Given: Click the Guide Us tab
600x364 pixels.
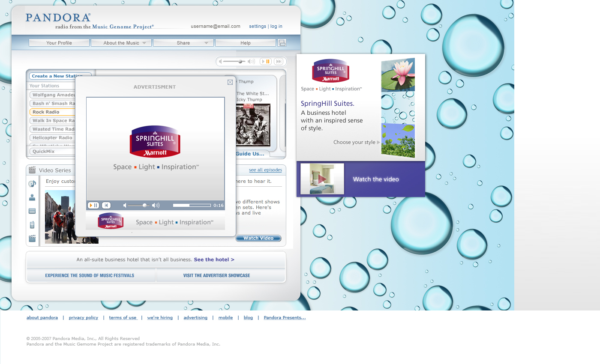Looking at the screenshot, I should [x=252, y=154].
